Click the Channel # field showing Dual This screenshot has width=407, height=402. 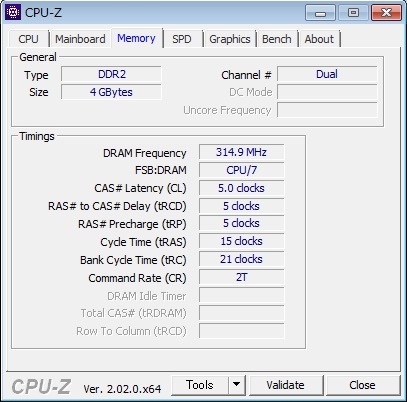pos(327,74)
